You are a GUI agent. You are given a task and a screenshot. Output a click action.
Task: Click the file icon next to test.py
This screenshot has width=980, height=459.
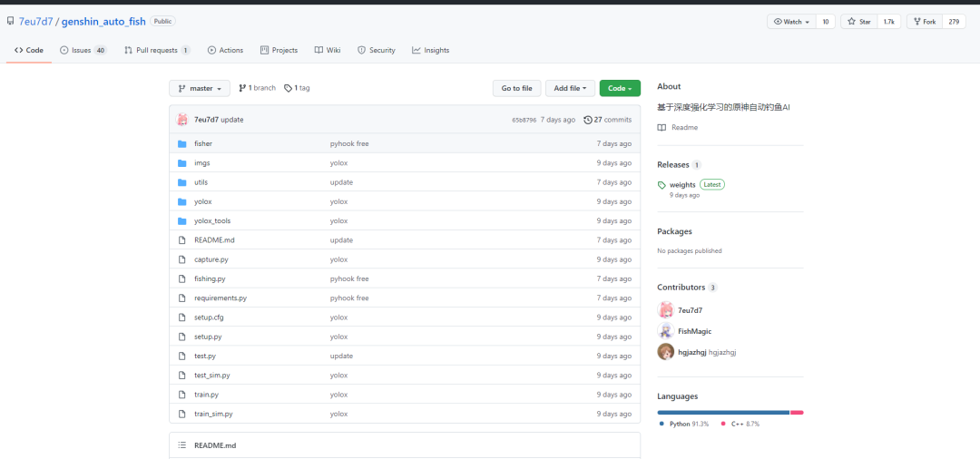[181, 356]
